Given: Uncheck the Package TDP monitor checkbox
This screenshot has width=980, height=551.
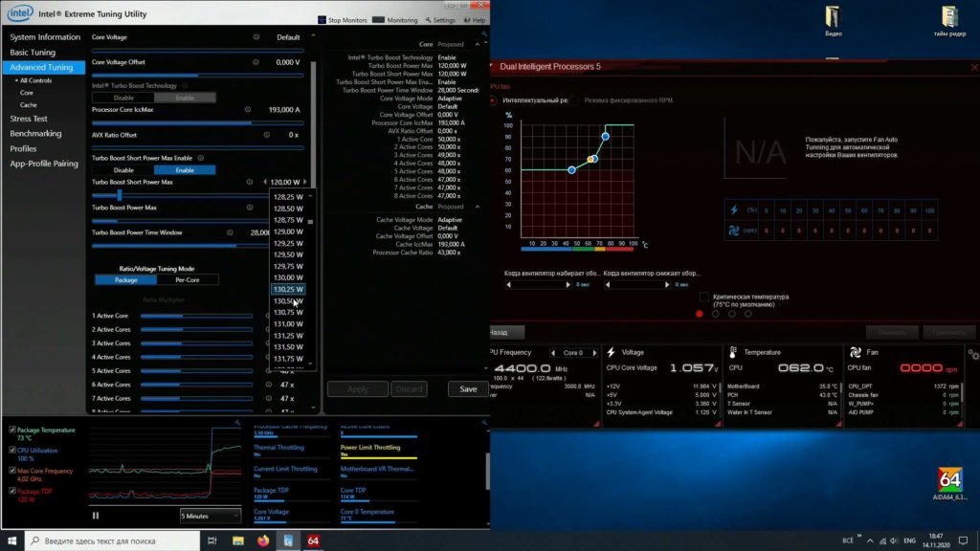Looking at the screenshot, I should [12, 491].
